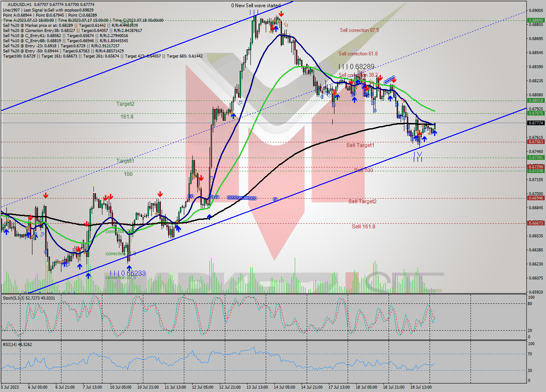The image size is (546, 392).
Task: Select the 'Sell correction 87.5' text label
Action: pyautogui.click(x=359, y=30)
